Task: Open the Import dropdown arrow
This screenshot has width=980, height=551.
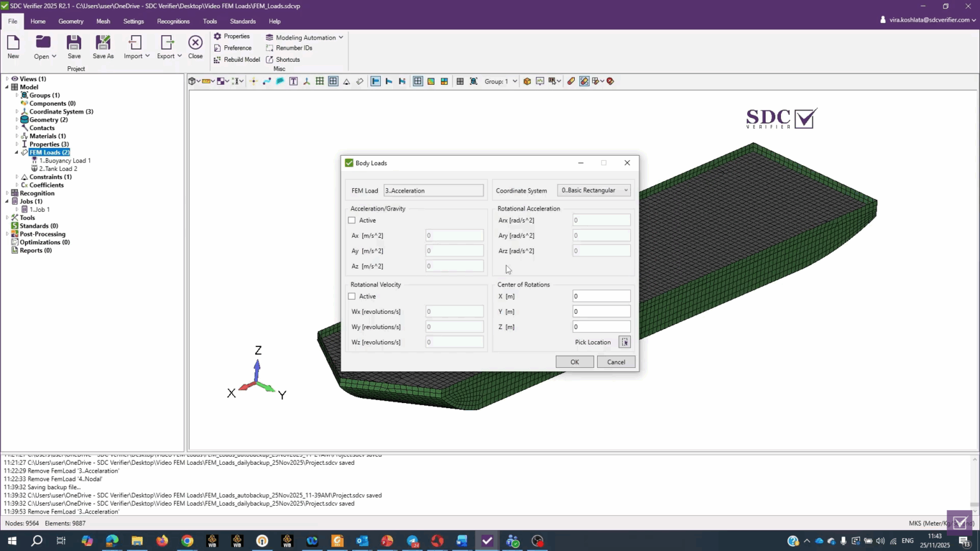Action: (x=147, y=56)
